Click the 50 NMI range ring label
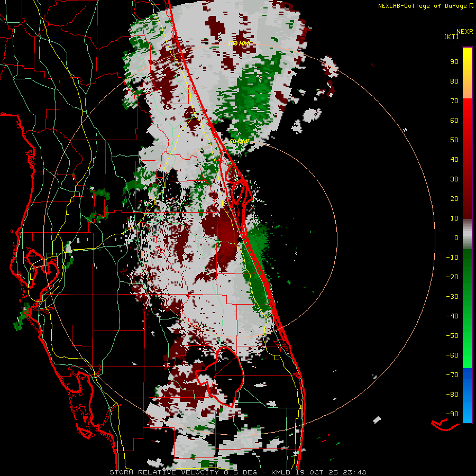476x476 pixels. [x=239, y=141]
